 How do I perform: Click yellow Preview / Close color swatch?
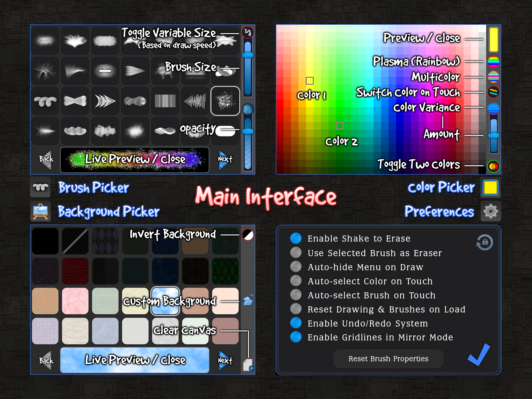click(x=493, y=40)
